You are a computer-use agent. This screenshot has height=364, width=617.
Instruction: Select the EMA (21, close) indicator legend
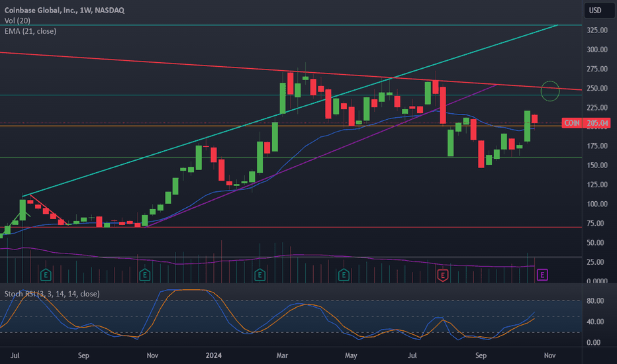click(30, 31)
